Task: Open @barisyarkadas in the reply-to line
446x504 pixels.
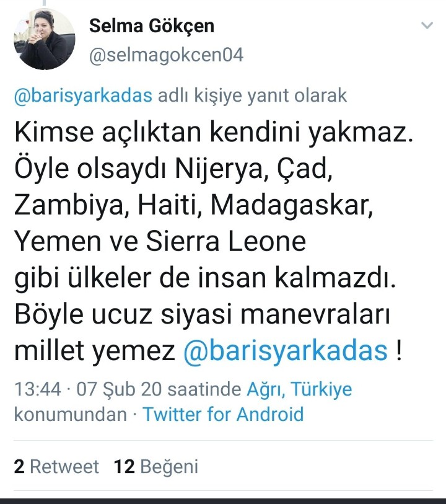Action: (83, 95)
